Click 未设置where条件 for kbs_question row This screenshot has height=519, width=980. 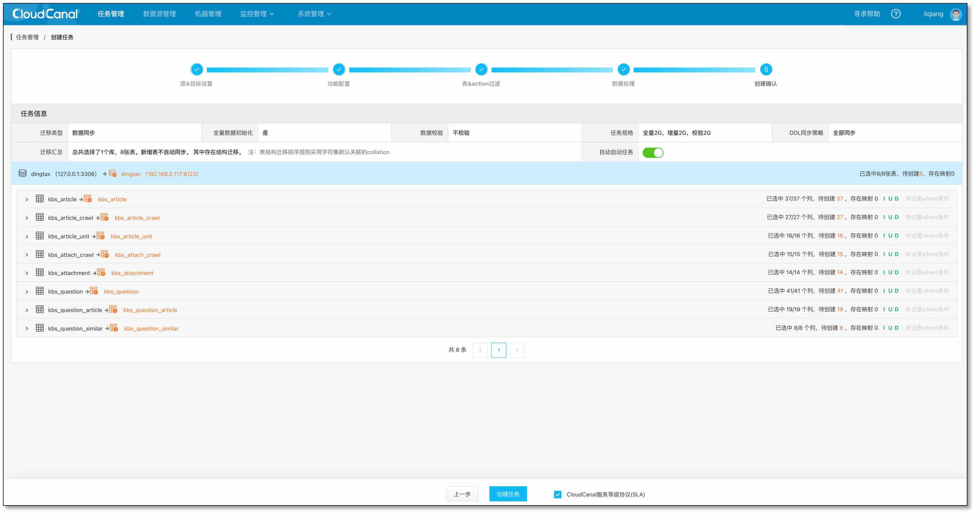point(927,292)
